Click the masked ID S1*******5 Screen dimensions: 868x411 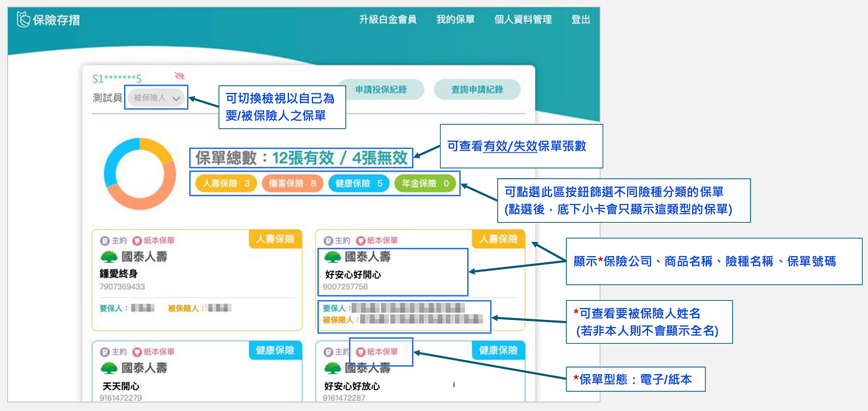tap(117, 79)
